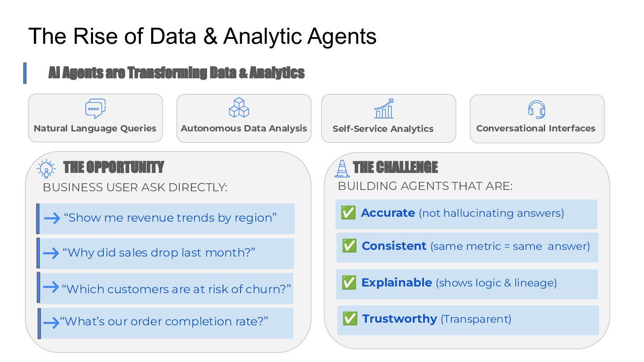
Task: Click the headset Conversational Interfaces icon
Action: click(536, 109)
